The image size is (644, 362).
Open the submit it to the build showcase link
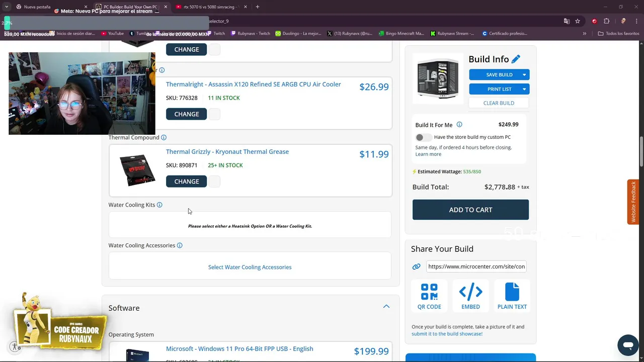tap(447, 334)
